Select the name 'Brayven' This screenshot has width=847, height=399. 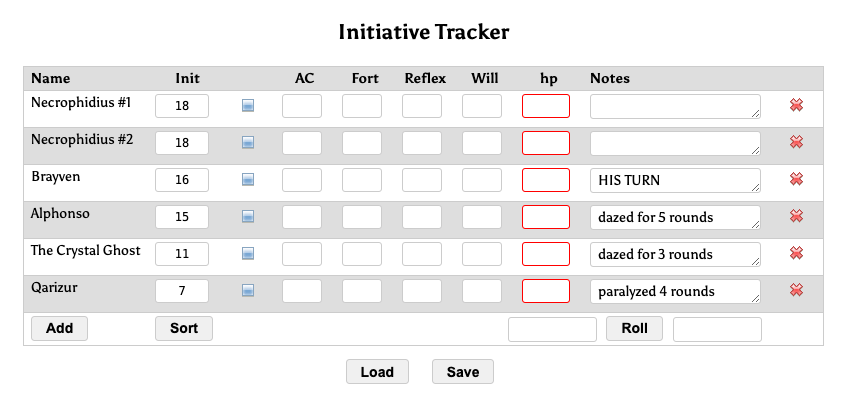tap(56, 177)
